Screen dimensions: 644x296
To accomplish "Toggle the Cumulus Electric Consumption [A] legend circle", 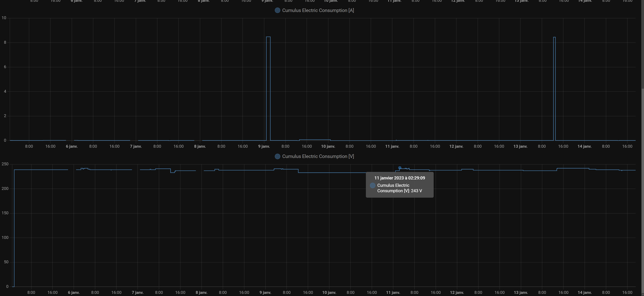I will 277,10.
